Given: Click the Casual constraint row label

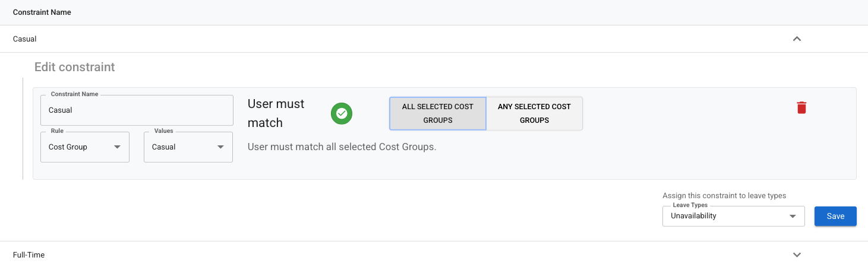Looking at the screenshot, I should 25,39.
